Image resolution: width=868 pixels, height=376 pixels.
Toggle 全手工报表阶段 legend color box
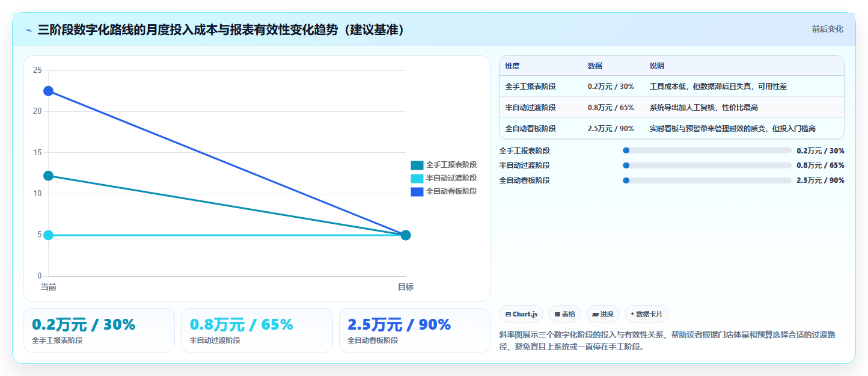[x=417, y=165]
